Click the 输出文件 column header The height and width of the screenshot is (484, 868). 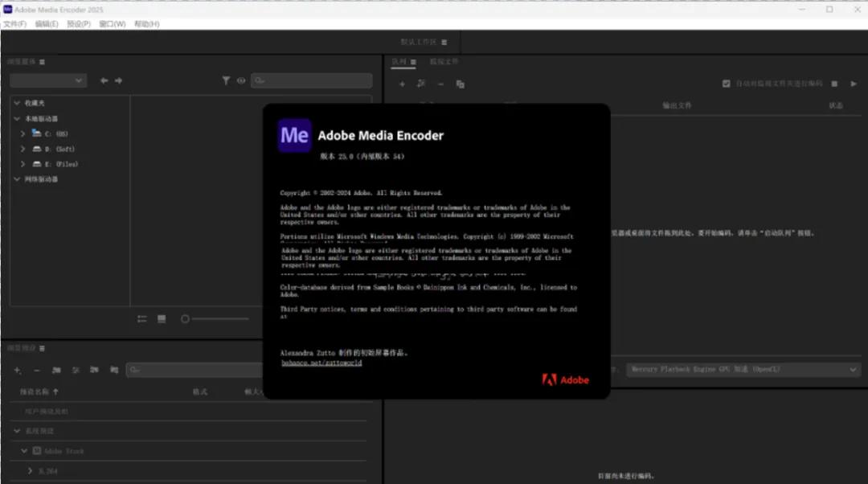pos(677,105)
